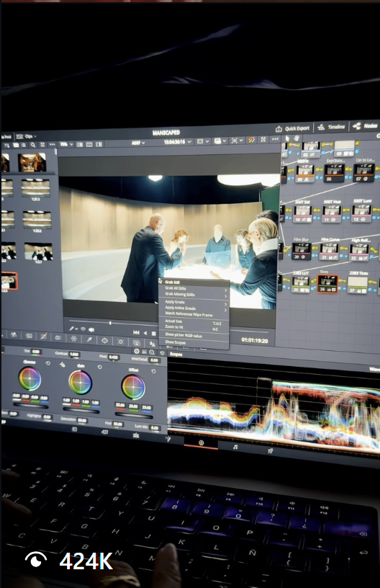Click the Saturation 50.00 value field
Viewport: 380px width, 588px height.
tap(82, 420)
